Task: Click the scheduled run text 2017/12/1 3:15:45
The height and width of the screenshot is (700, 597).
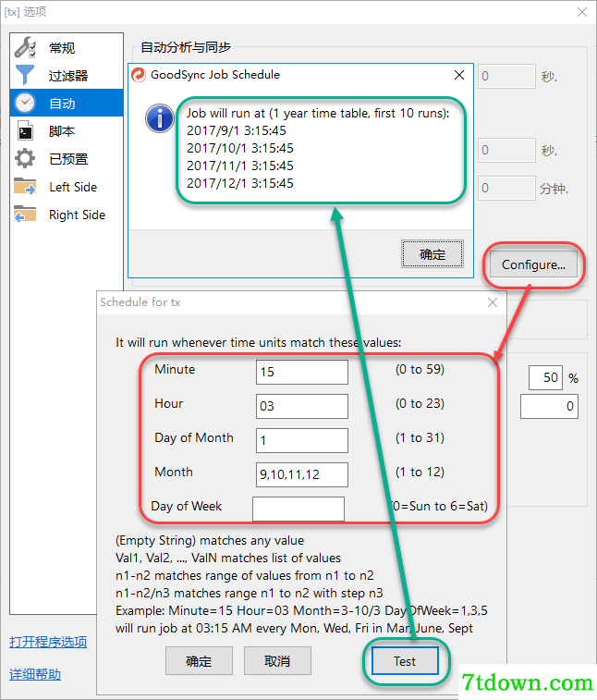Action: tap(240, 183)
